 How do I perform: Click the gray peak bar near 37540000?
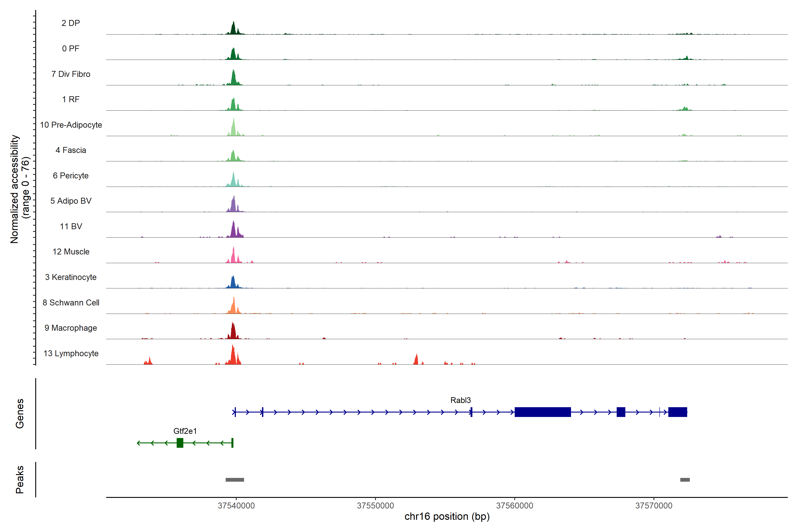tap(235, 479)
